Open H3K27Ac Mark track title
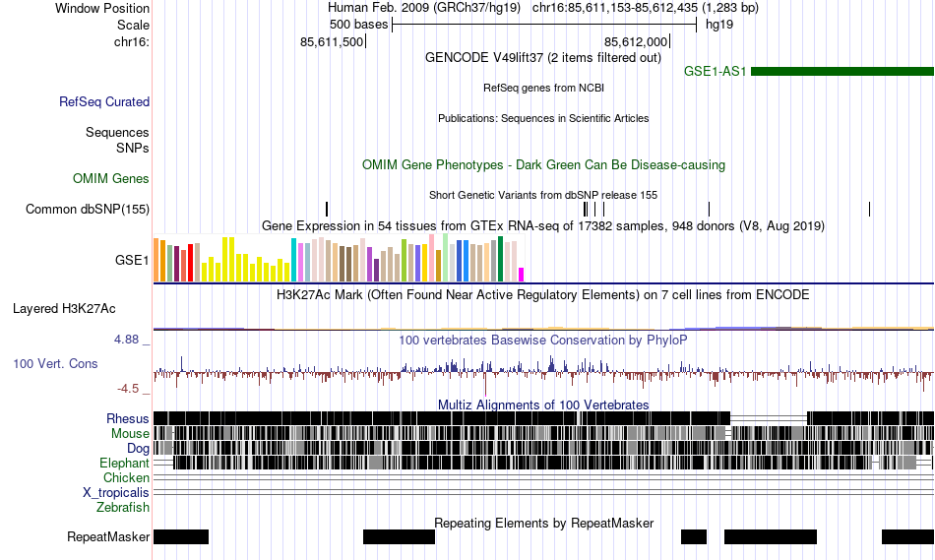The image size is (935, 560). pos(543,294)
